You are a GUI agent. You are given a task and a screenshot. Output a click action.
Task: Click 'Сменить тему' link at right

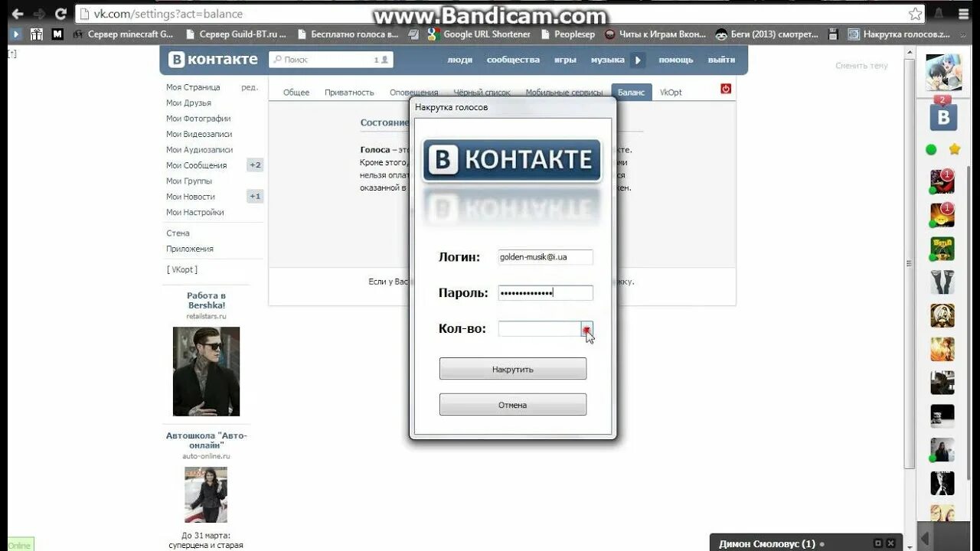pos(861,66)
